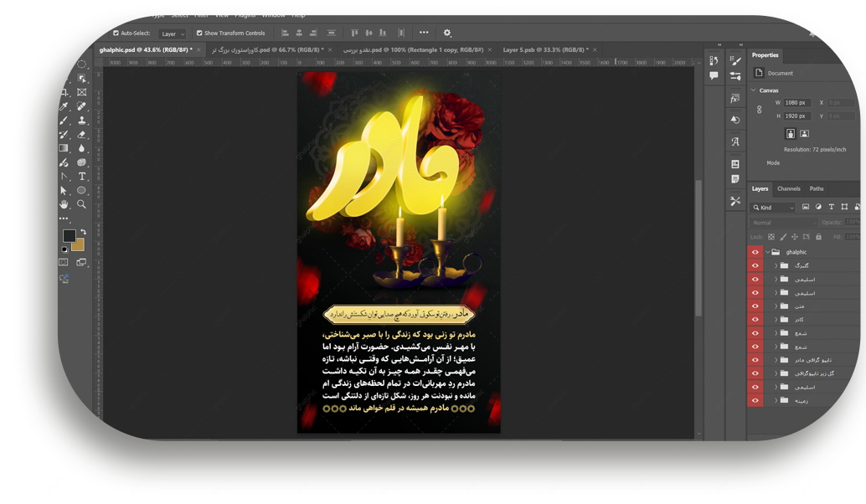Select the Clone Stamp tool
This screenshot has height=504, width=866.
[x=82, y=121]
